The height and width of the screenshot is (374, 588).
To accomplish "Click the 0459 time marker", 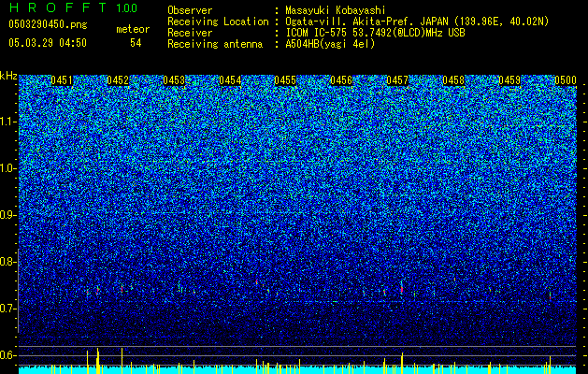I will (x=509, y=80).
